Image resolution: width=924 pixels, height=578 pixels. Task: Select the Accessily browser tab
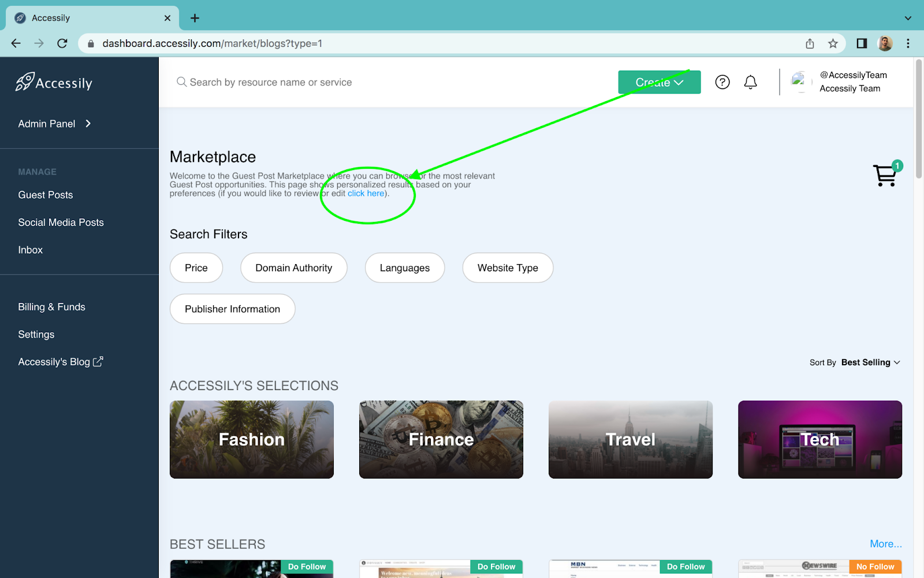click(x=92, y=18)
